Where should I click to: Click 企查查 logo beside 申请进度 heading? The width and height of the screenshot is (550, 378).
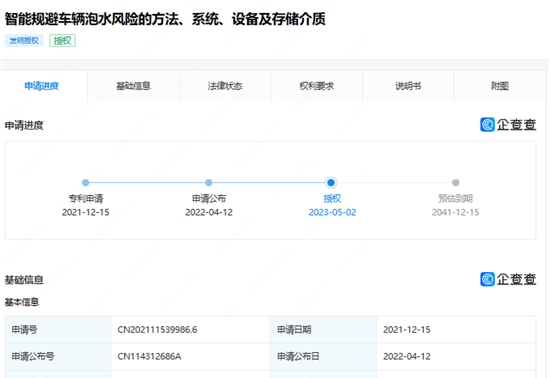(508, 124)
